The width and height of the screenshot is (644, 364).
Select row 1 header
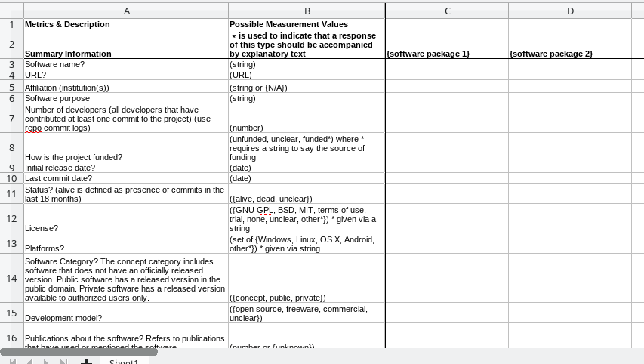click(11, 24)
